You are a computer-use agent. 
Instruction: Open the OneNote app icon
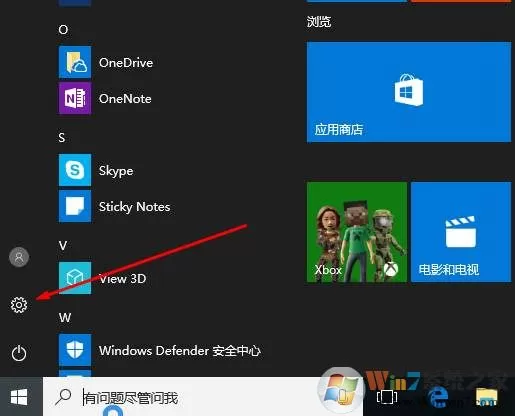click(x=75, y=98)
